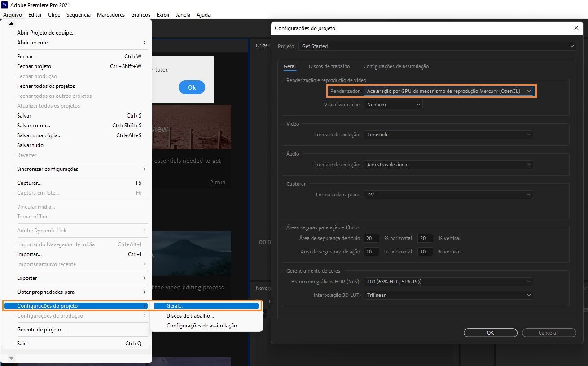Open the Formato da captura dropdown
The height and width of the screenshot is (366, 588).
point(448,195)
